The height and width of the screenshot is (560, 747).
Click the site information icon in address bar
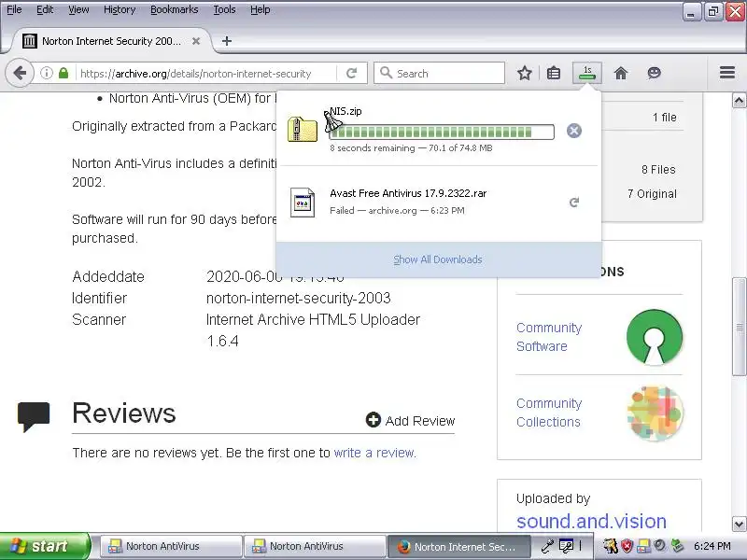click(46, 74)
